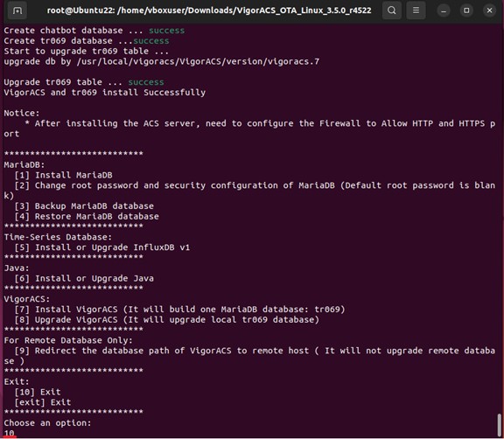
Task: Click option [3] Backup MariaDB database
Action: (84, 206)
